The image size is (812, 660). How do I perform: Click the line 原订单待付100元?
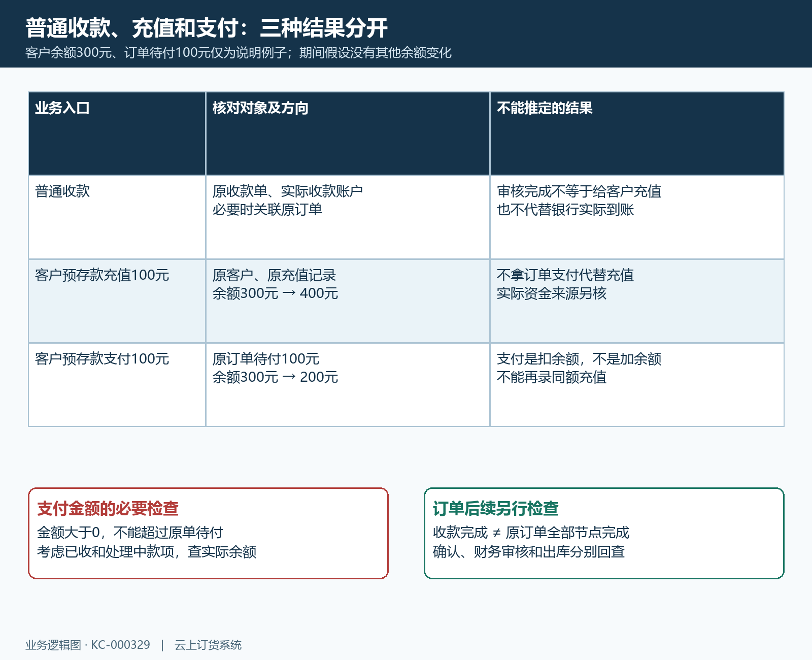click(x=266, y=359)
